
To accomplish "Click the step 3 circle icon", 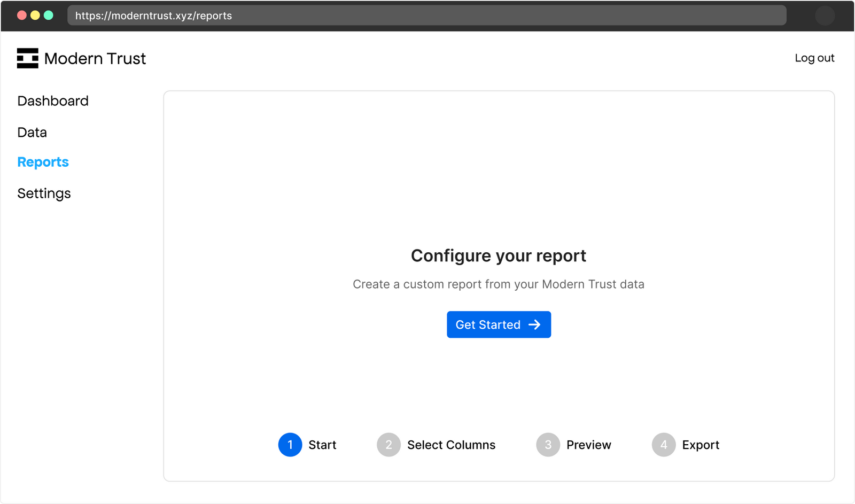I will (548, 444).
